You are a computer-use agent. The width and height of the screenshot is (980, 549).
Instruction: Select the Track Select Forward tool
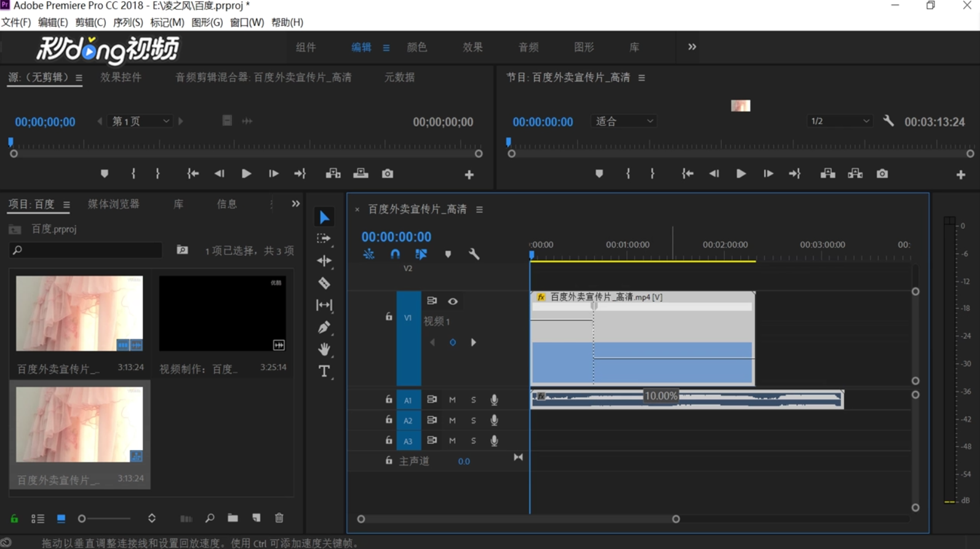tap(324, 239)
